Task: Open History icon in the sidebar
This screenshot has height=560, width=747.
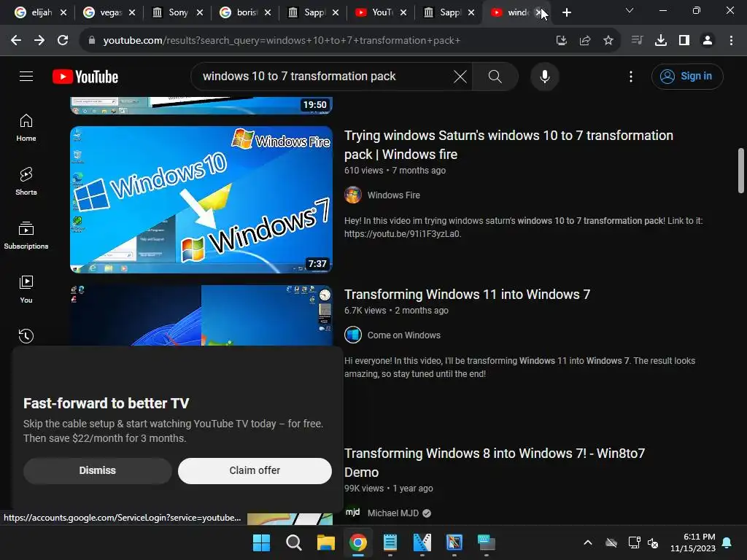Action: pyautogui.click(x=26, y=335)
